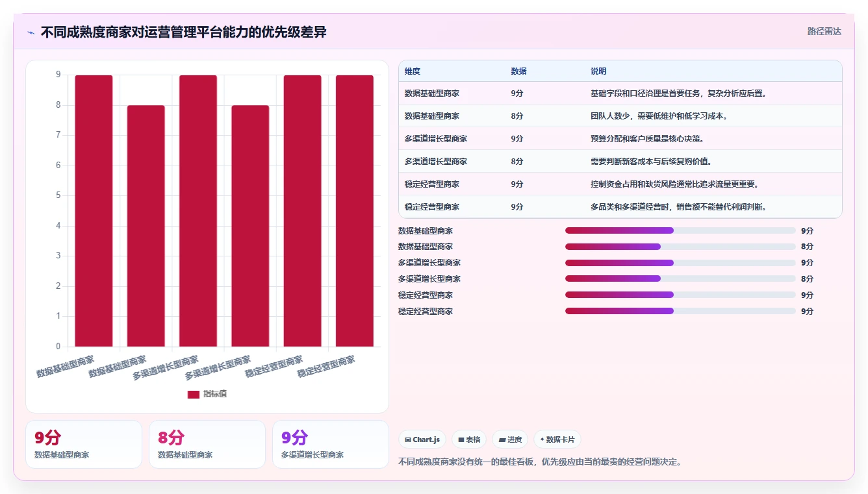Viewport: 868px width, 494px height.
Task: Click the 数据基础型商家 chart bar at value 9
Action: (94, 211)
